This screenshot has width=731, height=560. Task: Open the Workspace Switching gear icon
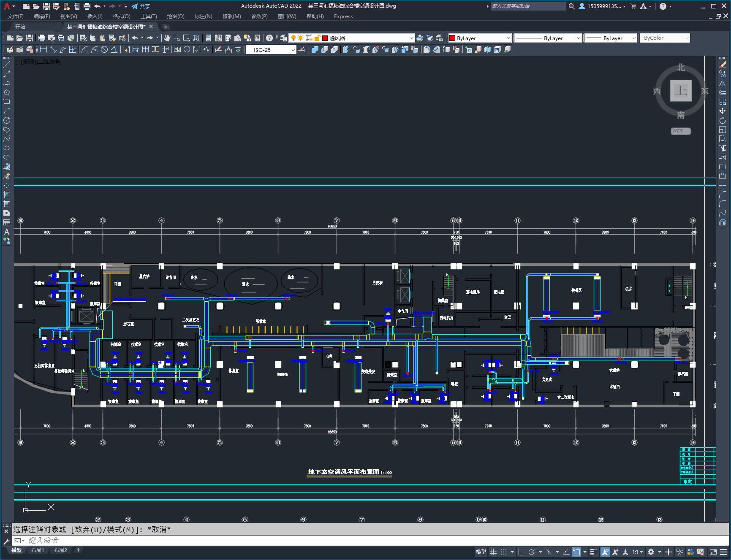tap(651, 552)
